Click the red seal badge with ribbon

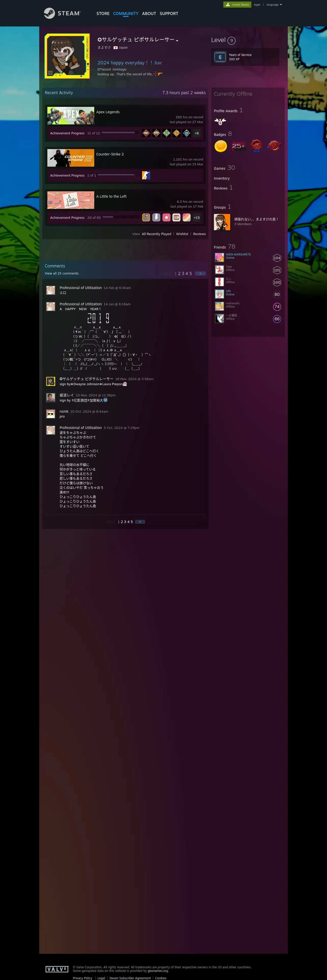pos(256,146)
